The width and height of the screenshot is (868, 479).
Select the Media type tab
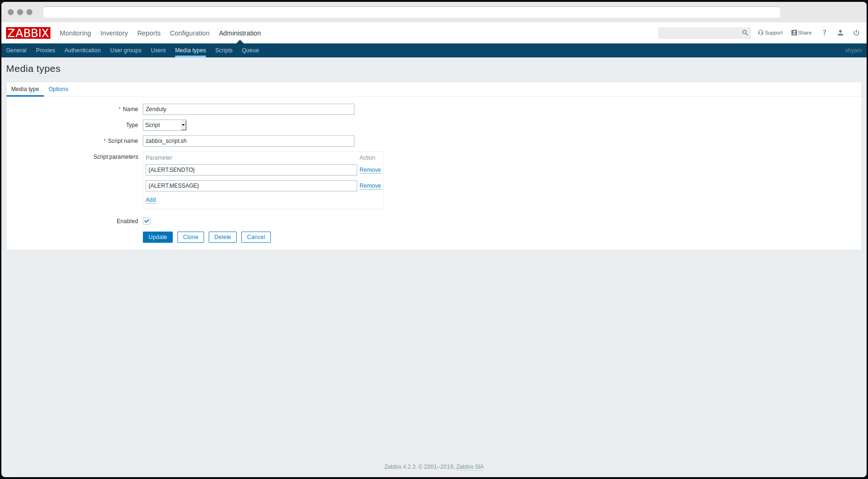click(x=25, y=89)
